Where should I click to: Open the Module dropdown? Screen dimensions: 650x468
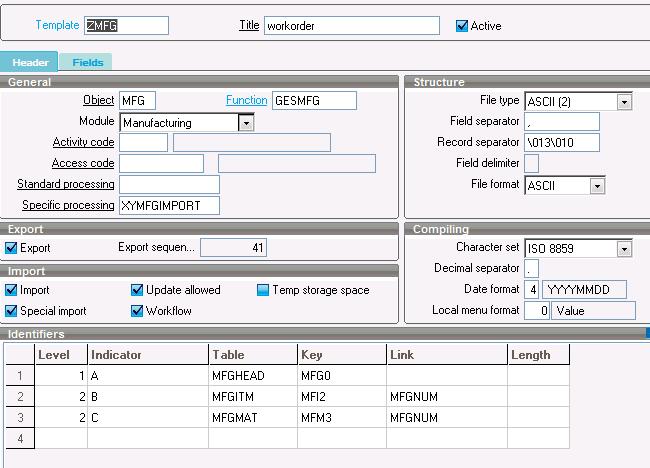click(245, 123)
